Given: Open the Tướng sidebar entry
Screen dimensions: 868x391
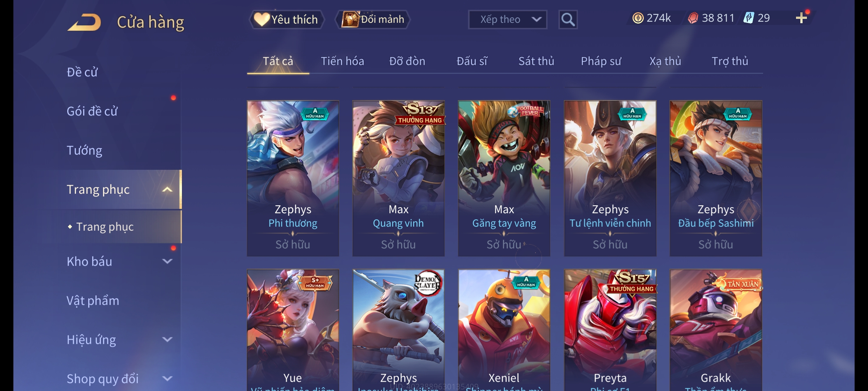Looking at the screenshot, I should [84, 150].
